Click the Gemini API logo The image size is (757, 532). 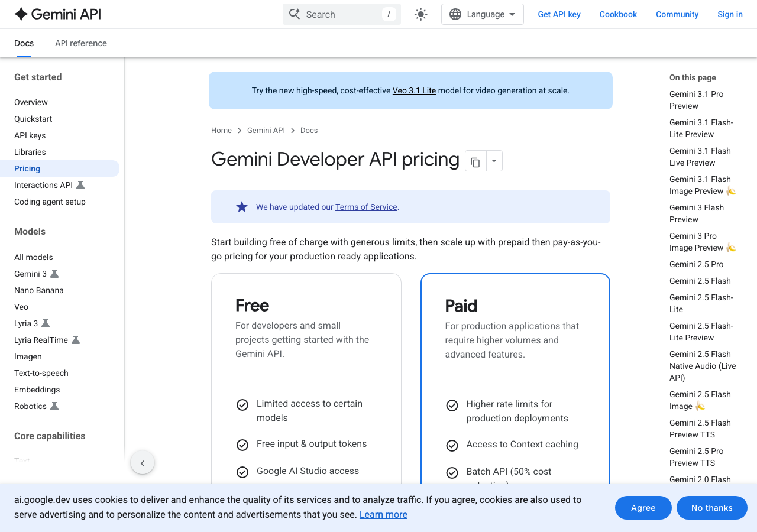pyautogui.click(x=57, y=14)
